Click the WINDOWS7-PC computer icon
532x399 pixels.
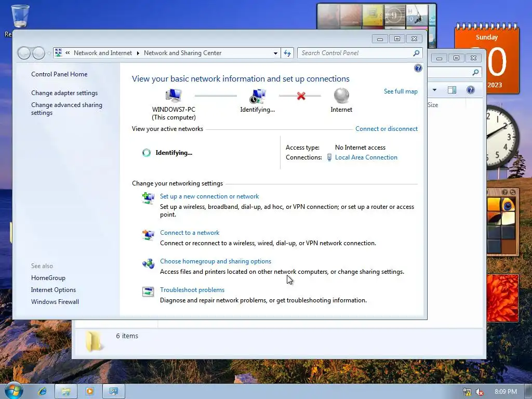(x=174, y=96)
